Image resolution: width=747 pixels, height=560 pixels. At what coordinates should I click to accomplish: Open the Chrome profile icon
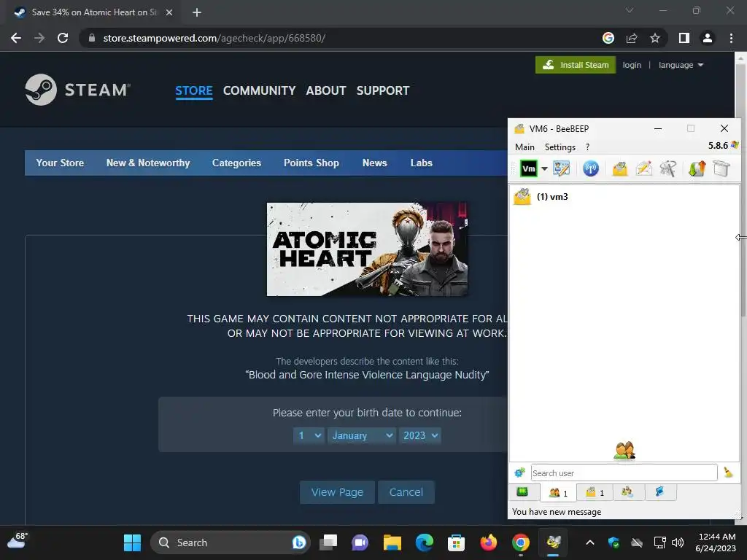click(708, 38)
